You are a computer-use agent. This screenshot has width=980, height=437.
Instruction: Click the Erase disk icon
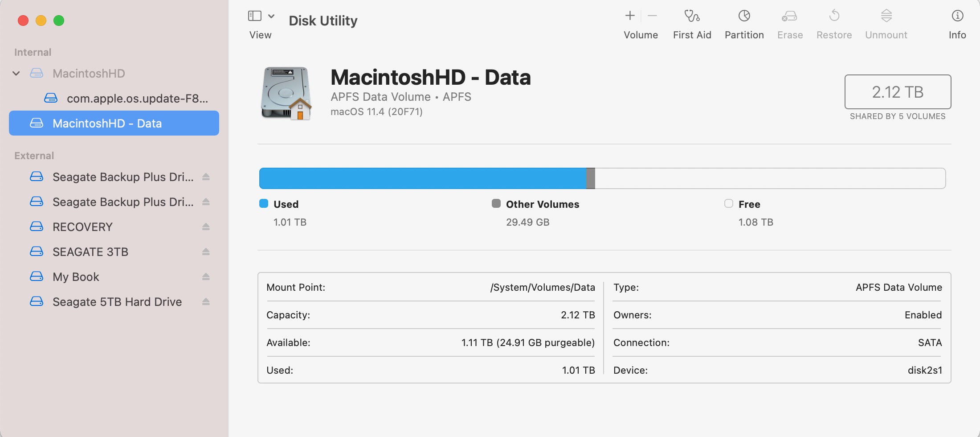click(789, 16)
